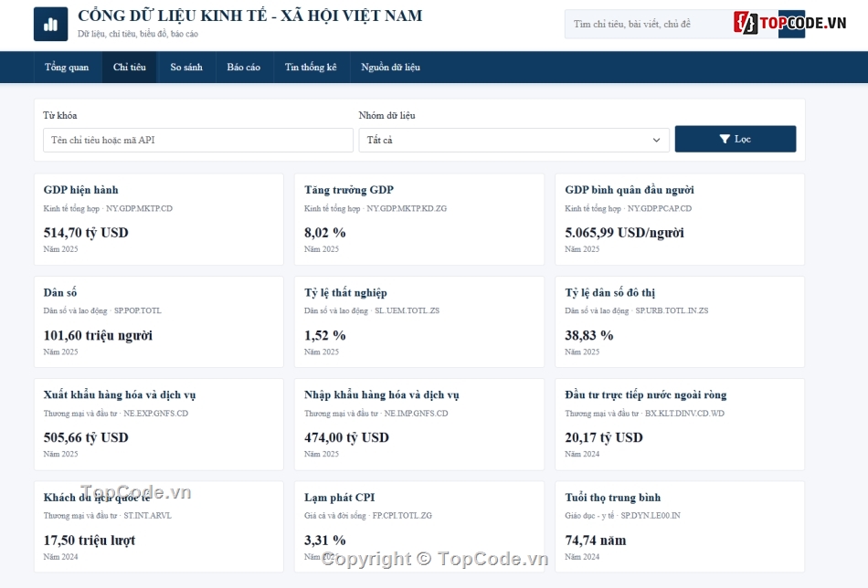Click the funnel icon in Lọc button
The image size is (868, 588).
(725, 139)
